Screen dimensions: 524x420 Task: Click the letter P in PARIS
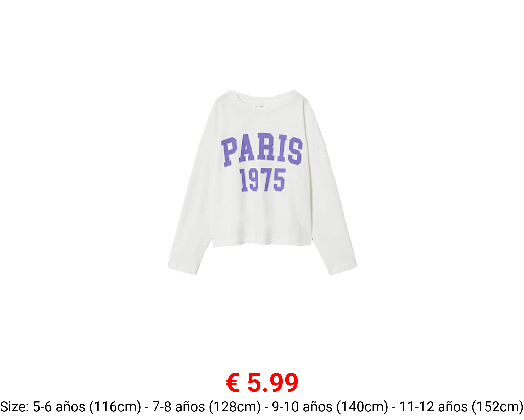(x=230, y=152)
